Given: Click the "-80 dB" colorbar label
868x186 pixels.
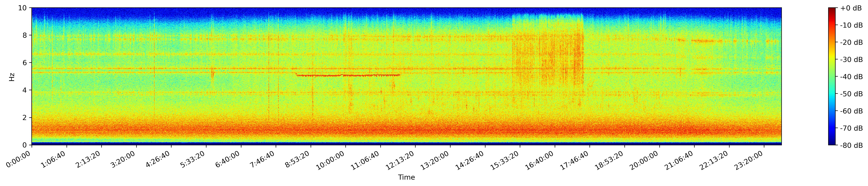Looking at the screenshot, I should click(x=852, y=145).
